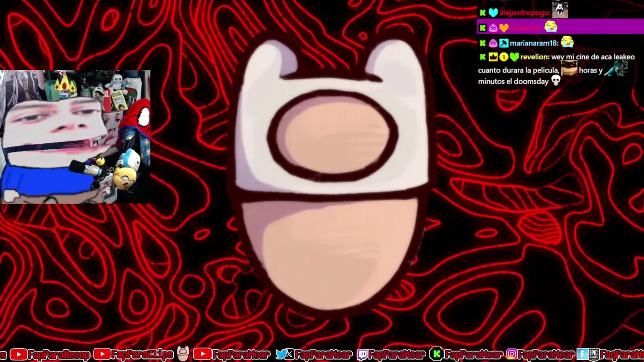Click the Ice King crown figure in the webcam

click(x=66, y=84)
